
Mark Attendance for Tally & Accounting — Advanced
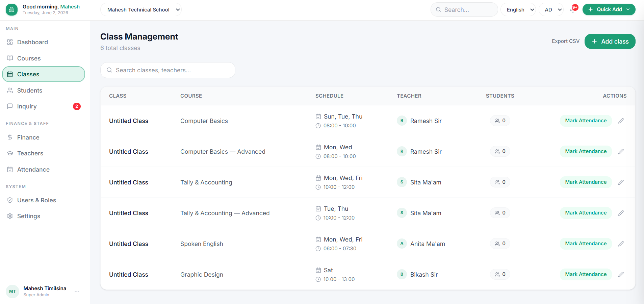586,213
